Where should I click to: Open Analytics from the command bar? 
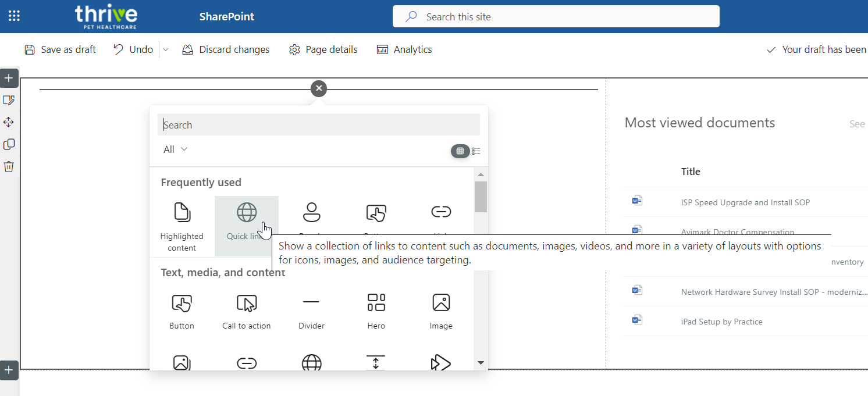click(x=404, y=50)
